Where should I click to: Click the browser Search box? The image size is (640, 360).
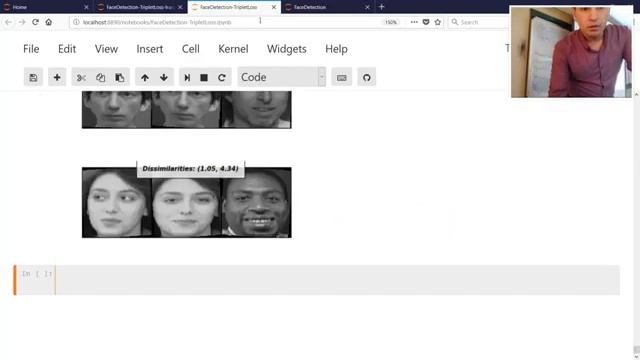coord(480,22)
